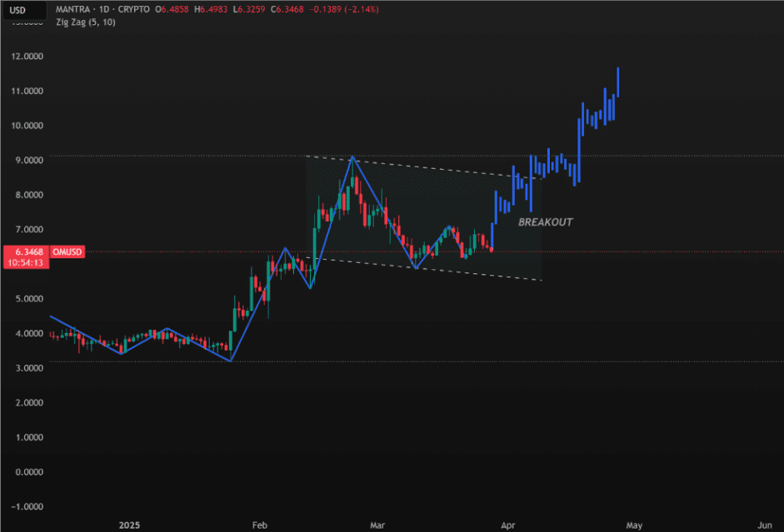Viewport: 784px width, 532px height.
Task: Click the Jun time axis label
Action: [765, 525]
